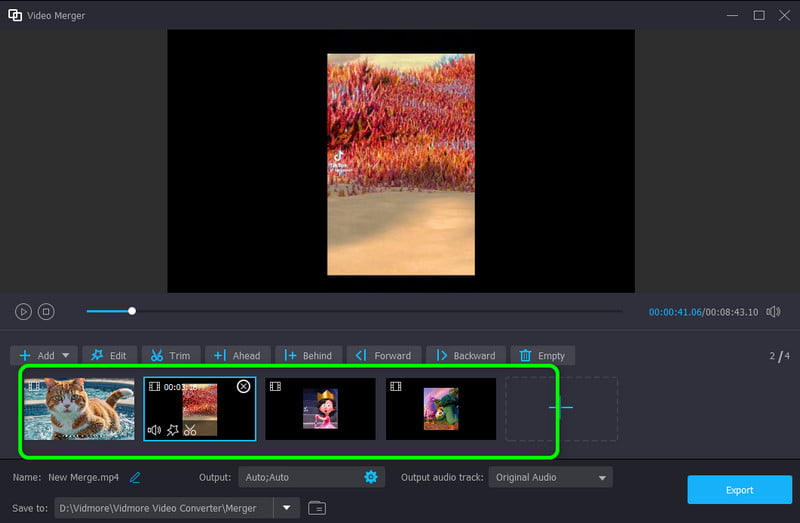
Task: Mute the preview volume speaker icon
Action: [x=773, y=312]
